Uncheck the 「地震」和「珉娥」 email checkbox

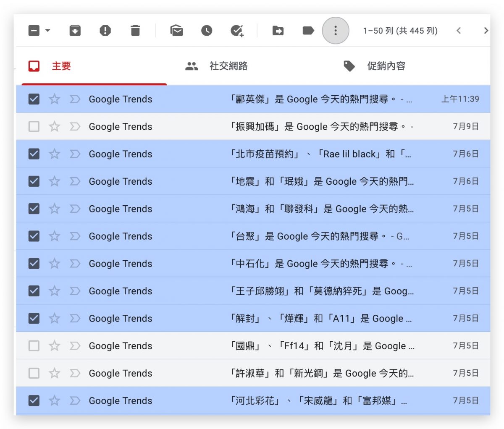click(34, 181)
